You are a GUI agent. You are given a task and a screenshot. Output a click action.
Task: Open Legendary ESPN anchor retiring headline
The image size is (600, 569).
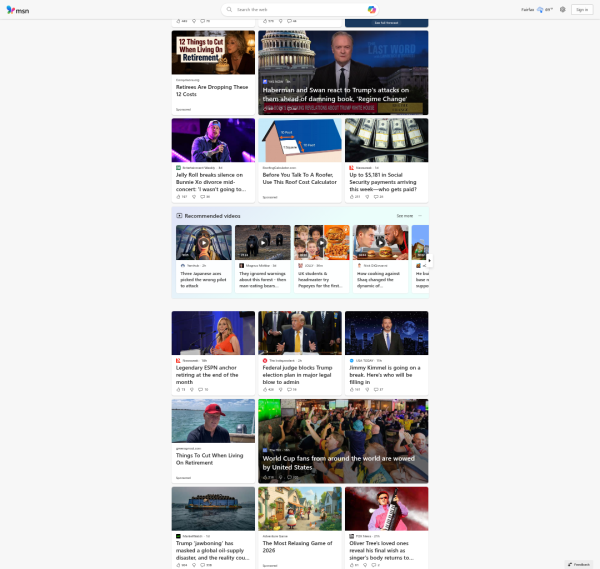(207, 375)
